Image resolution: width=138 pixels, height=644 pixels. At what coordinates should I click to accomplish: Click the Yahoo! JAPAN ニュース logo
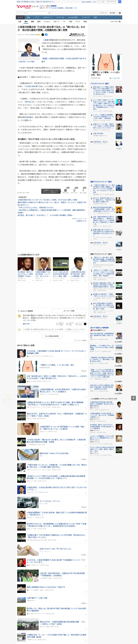point(27,7)
